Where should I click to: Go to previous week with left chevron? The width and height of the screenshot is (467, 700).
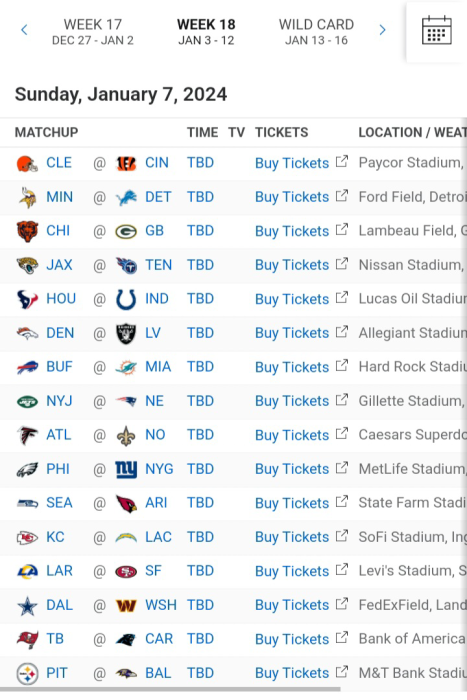pos(24,30)
